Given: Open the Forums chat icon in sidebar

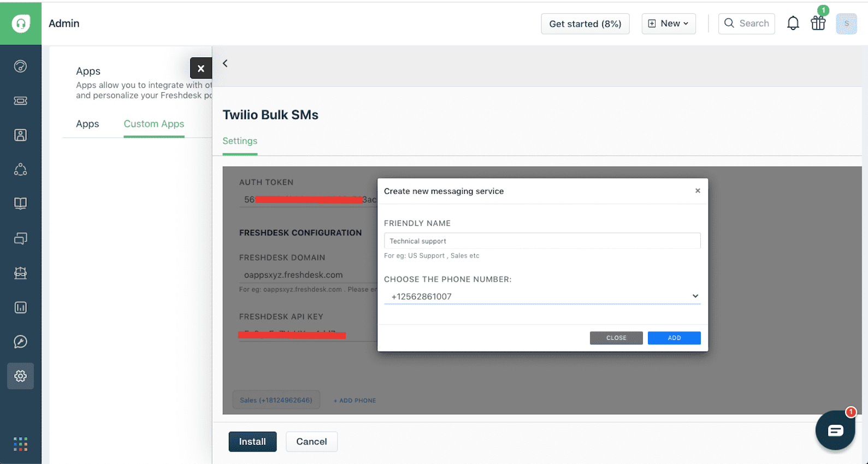Looking at the screenshot, I should tap(21, 239).
